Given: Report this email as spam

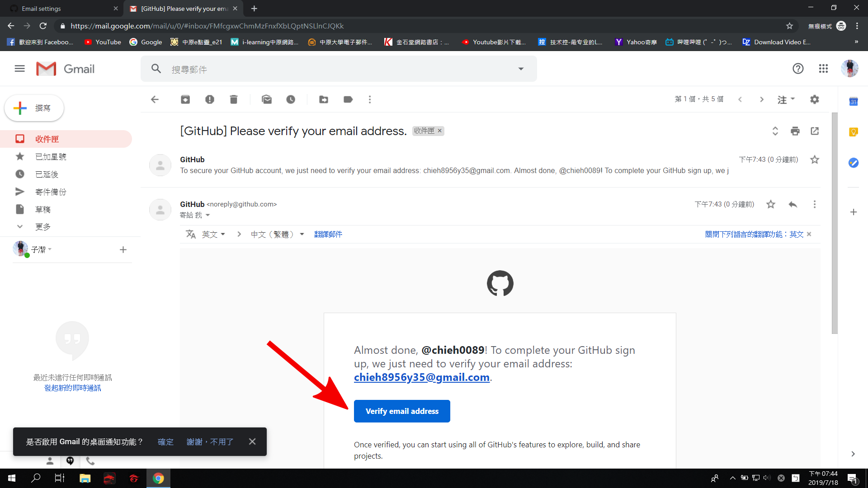Looking at the screenshot, I should pos(209,99).
